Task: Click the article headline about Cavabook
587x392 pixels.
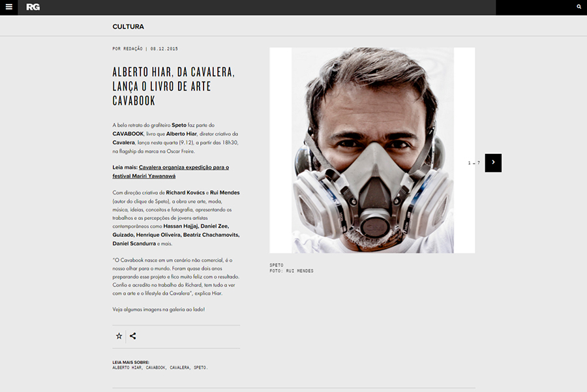Action: 173,87
